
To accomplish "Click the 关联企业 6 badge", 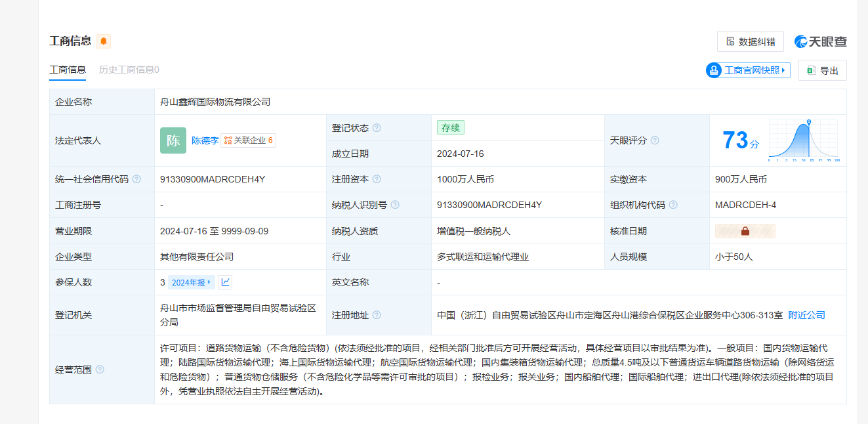I will click(x=248, y=140).
